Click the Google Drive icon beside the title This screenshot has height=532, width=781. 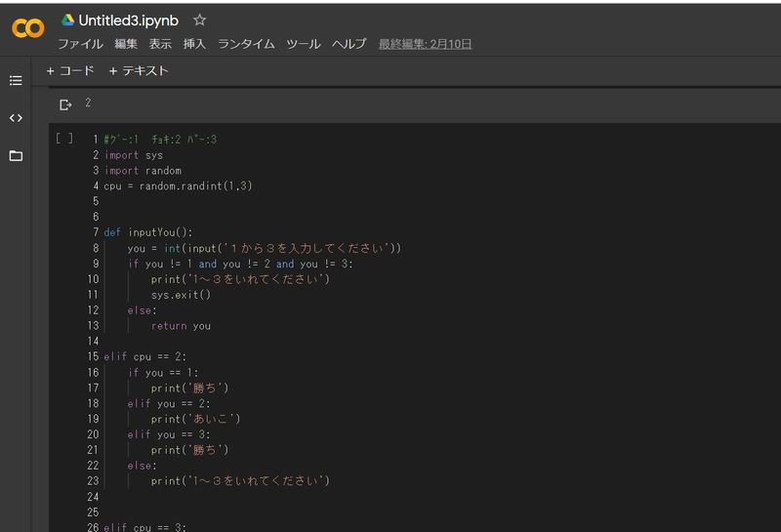(x=67, y=20)
